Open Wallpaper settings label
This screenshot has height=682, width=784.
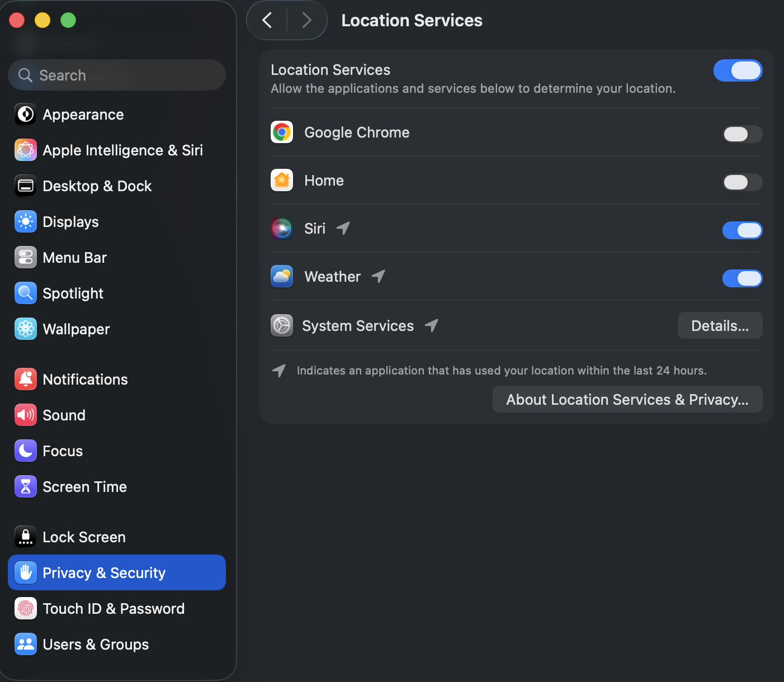coord(77,329)
